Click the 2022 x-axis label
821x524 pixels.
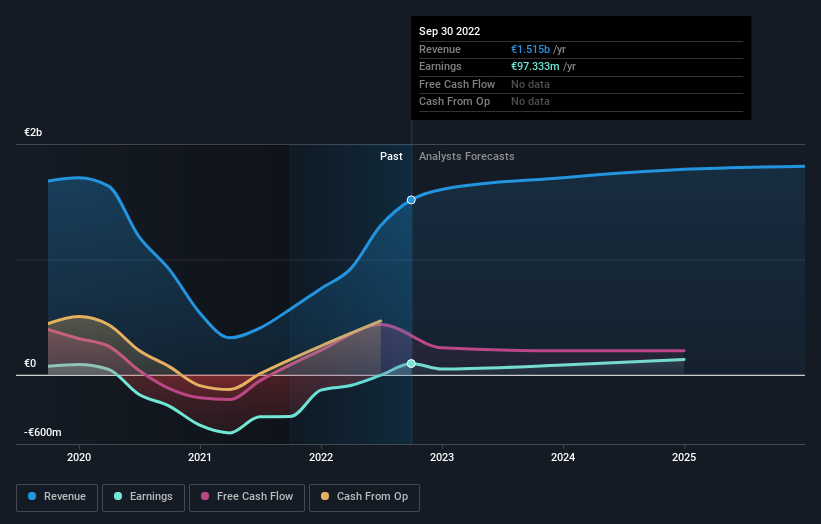pyautogui.click(x=321, y=457)
